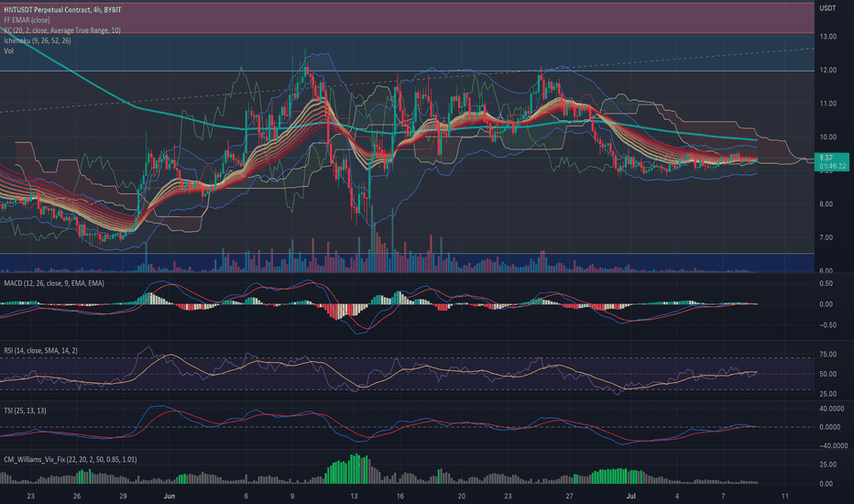This screenshot has width=854, height=504.
Task: Click date 29 on the time axis
Action: point(123,497)
